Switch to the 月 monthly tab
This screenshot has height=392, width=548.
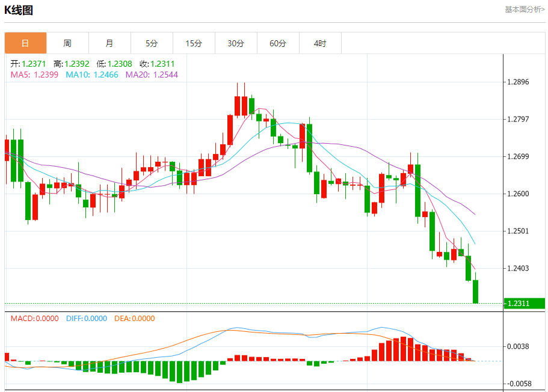pyautogui.click(x=109, y=43)
